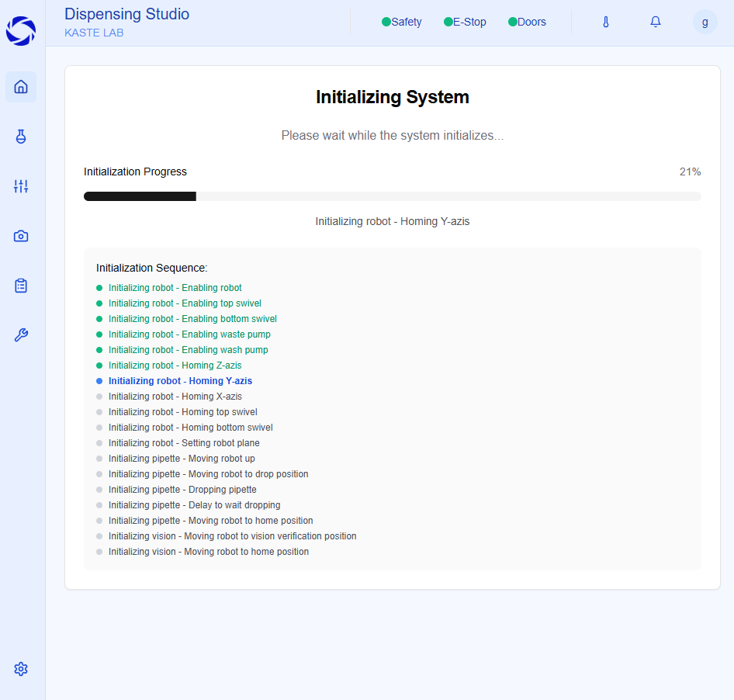
Task: Click the initialization progress bar
Action: (x=392, y=196)
